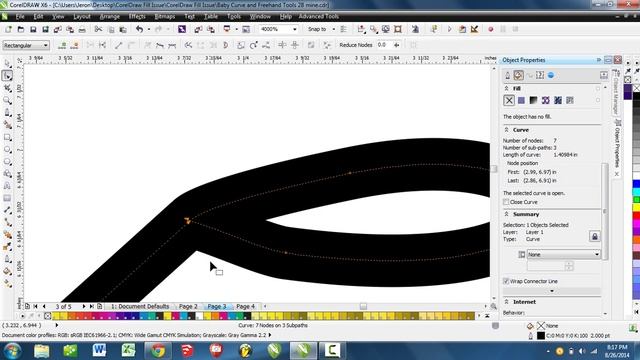Screen dimensions: 640x360
Task: Open the zoom level 4000% dropdown
Action: (295, 29)
